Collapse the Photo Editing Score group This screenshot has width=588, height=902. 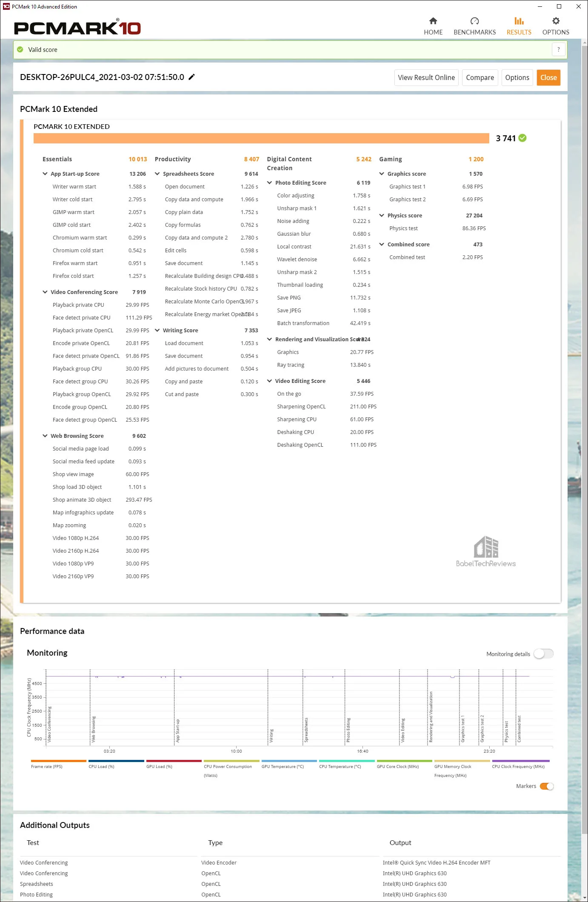(270, 183)
